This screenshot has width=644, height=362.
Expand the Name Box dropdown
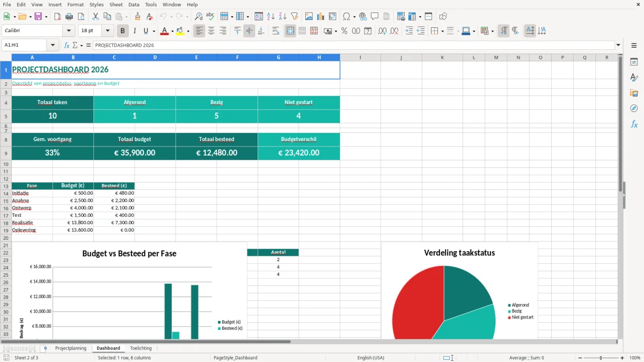(53, 46)
